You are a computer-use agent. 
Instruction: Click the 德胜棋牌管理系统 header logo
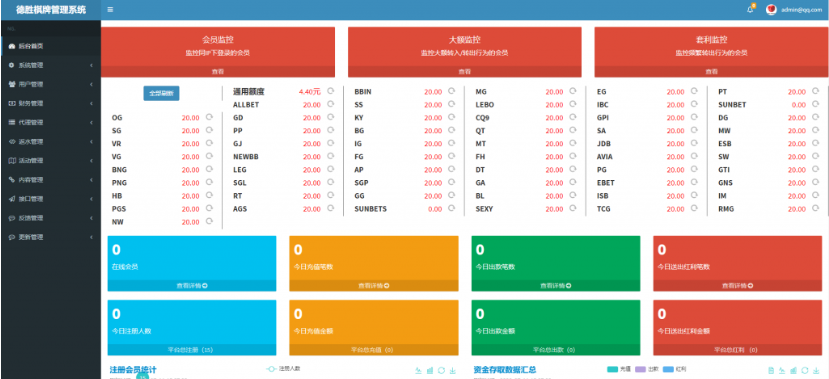pyautogui.click(x=50, y=10)
